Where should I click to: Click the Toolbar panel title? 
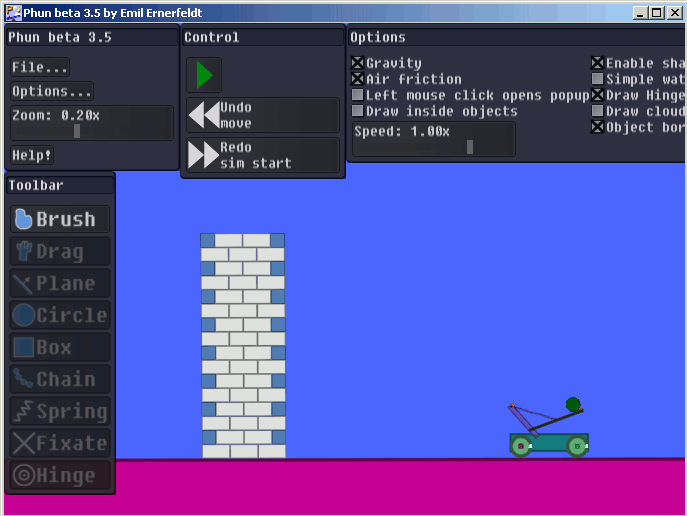click(60, 185)
